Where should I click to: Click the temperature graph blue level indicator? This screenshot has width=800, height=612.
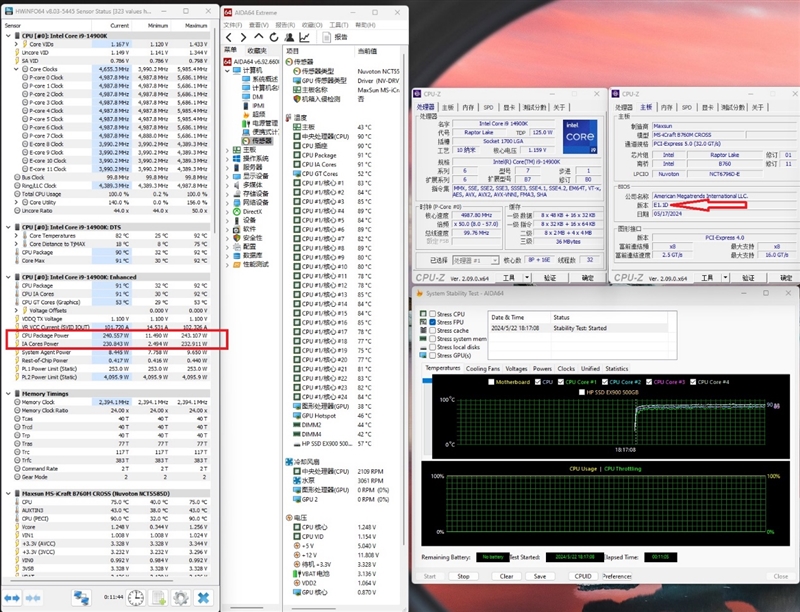(427, 380)
